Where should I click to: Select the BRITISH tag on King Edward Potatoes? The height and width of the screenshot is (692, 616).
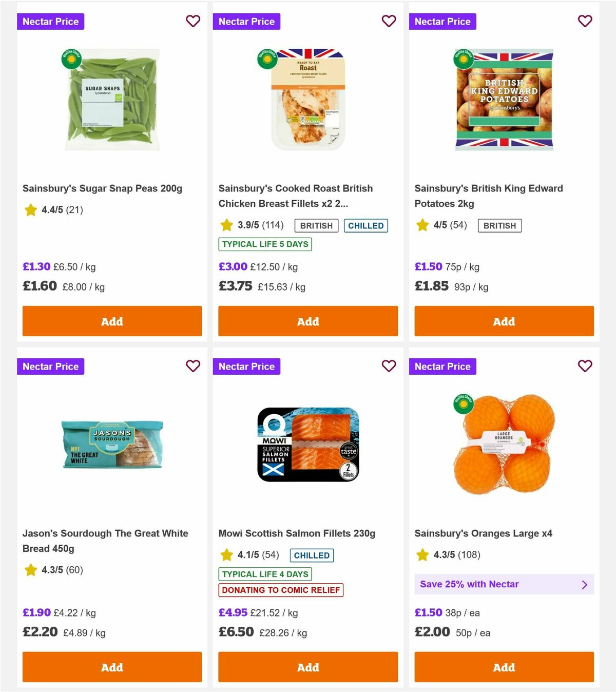pyautogui.click(x=499, y=225)
